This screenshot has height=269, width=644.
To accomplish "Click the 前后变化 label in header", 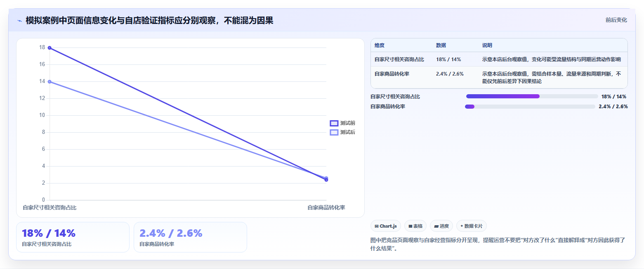I will 616,20.
